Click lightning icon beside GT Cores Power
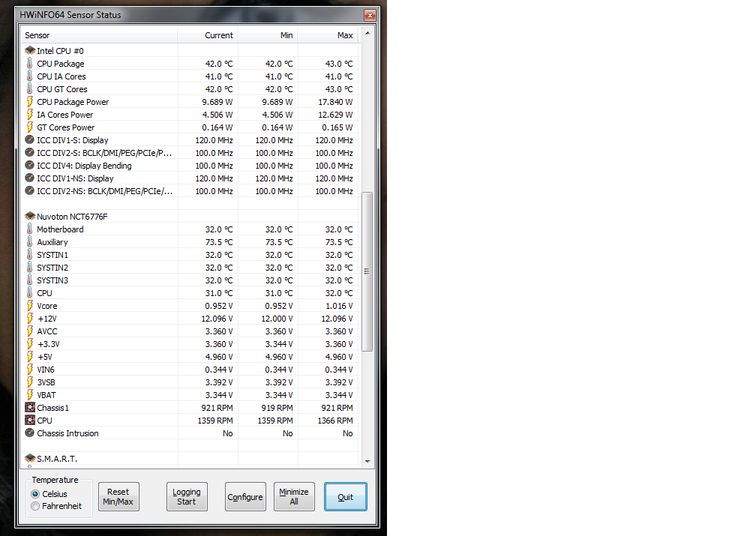This screenshot has height=536, width=756. coord(29,127)
